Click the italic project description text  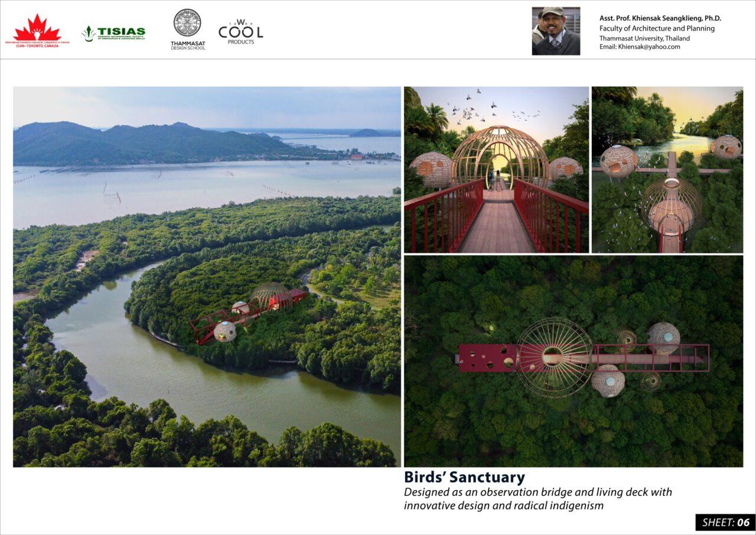coord(538,499)
